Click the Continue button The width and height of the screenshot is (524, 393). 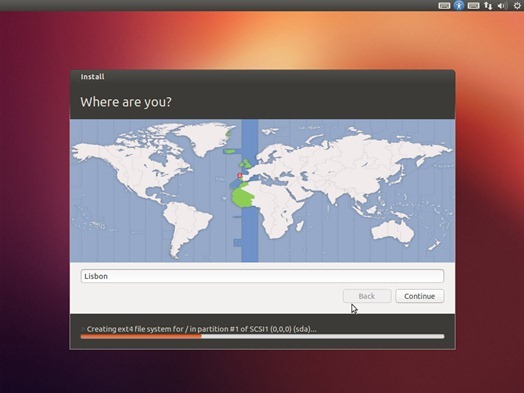[x=419, y=296]
